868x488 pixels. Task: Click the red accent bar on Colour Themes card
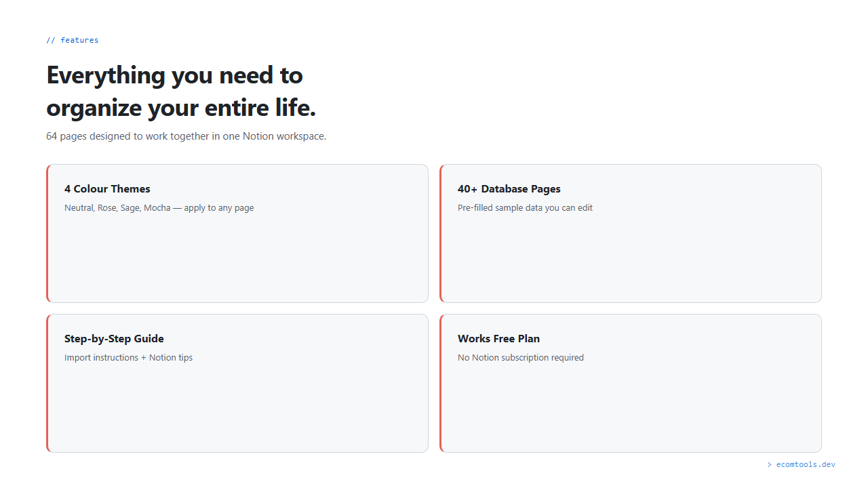[x=47, y=233]
